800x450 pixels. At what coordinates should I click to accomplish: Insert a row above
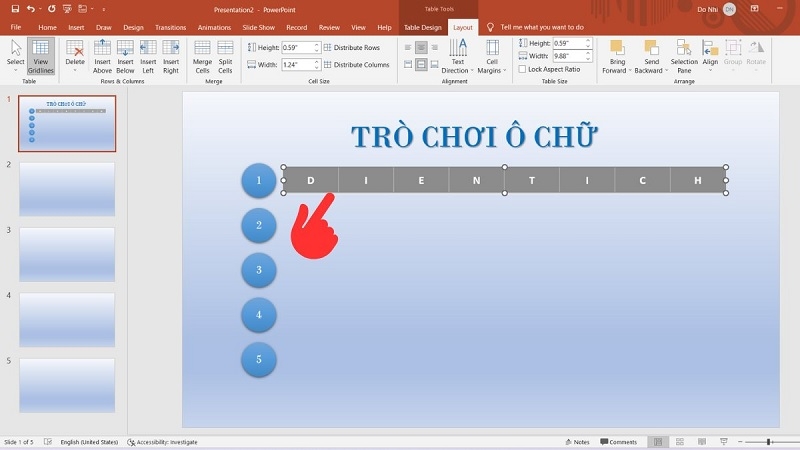(x=102, y=56)
